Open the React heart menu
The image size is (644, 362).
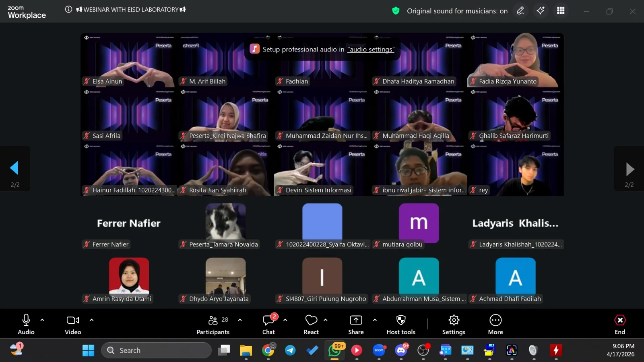(x=311, y=324)
